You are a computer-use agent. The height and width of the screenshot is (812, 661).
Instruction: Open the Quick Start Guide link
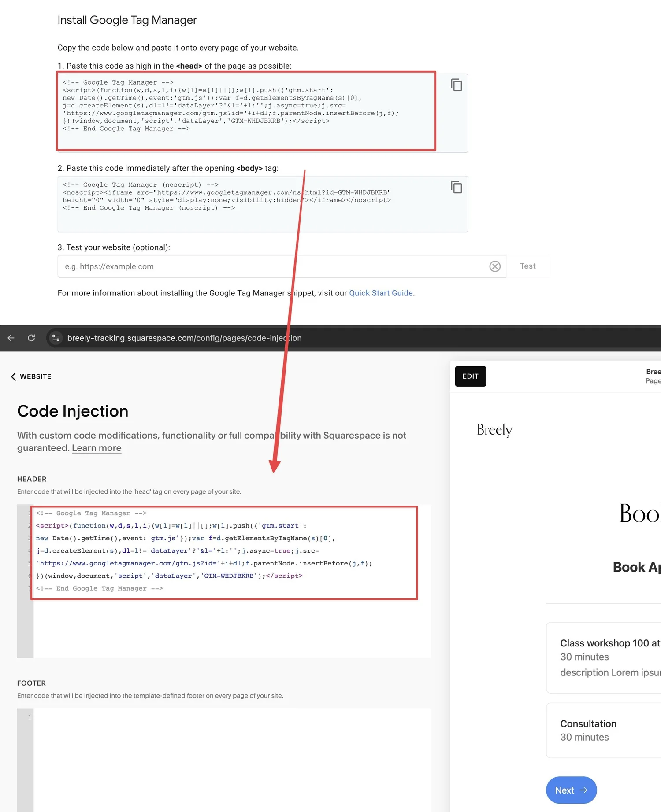coord(381,293)
